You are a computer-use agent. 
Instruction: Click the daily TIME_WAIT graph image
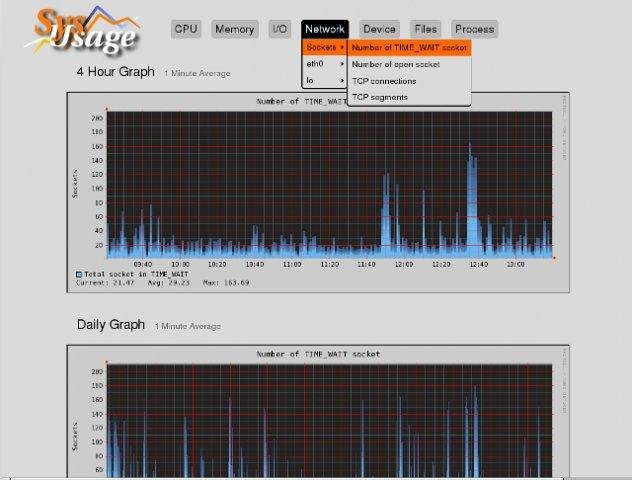[x=318, y=411]
